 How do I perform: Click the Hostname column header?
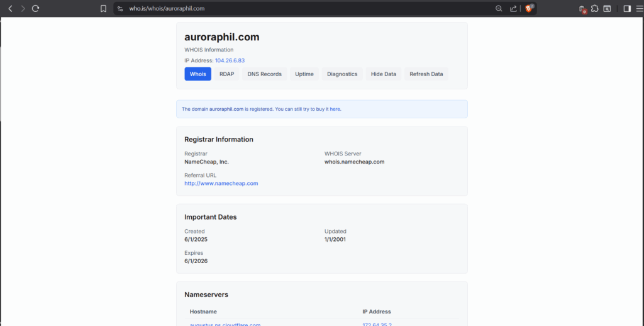(203, 312)
